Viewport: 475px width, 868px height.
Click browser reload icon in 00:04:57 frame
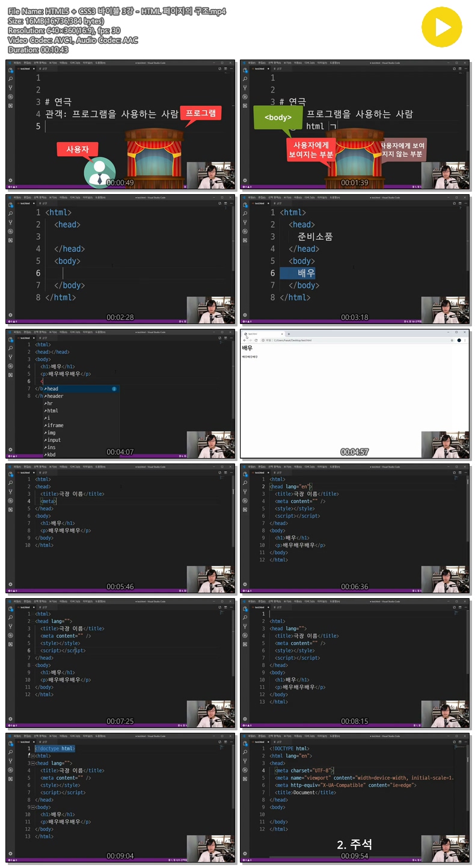256,340
